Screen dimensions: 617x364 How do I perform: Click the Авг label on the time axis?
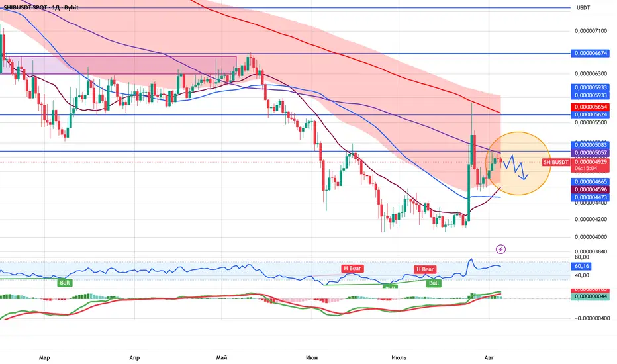click(489, 357)
